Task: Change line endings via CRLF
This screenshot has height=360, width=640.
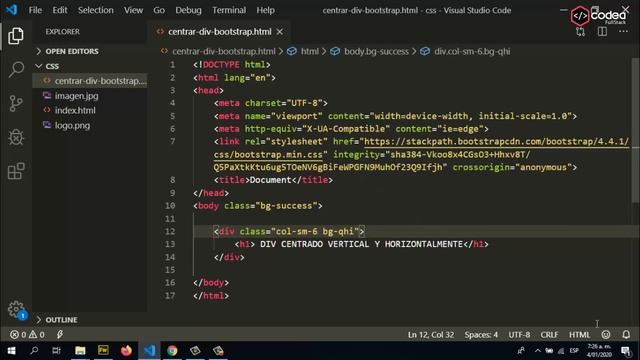Action: click(549, 335)
